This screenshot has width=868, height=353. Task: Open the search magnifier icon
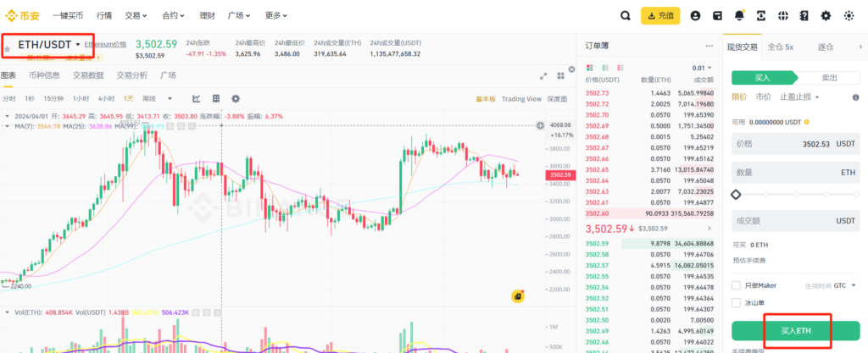[626, 16]
